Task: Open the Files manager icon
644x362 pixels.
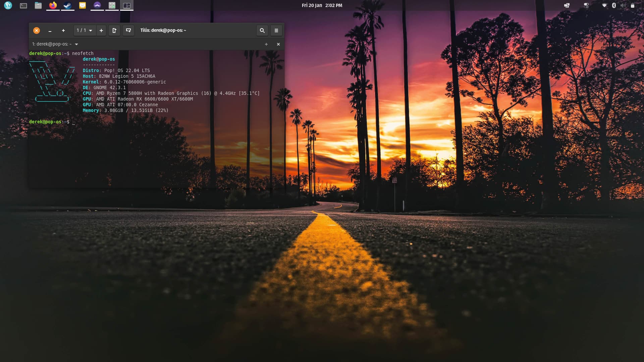Action: [38, 5]
